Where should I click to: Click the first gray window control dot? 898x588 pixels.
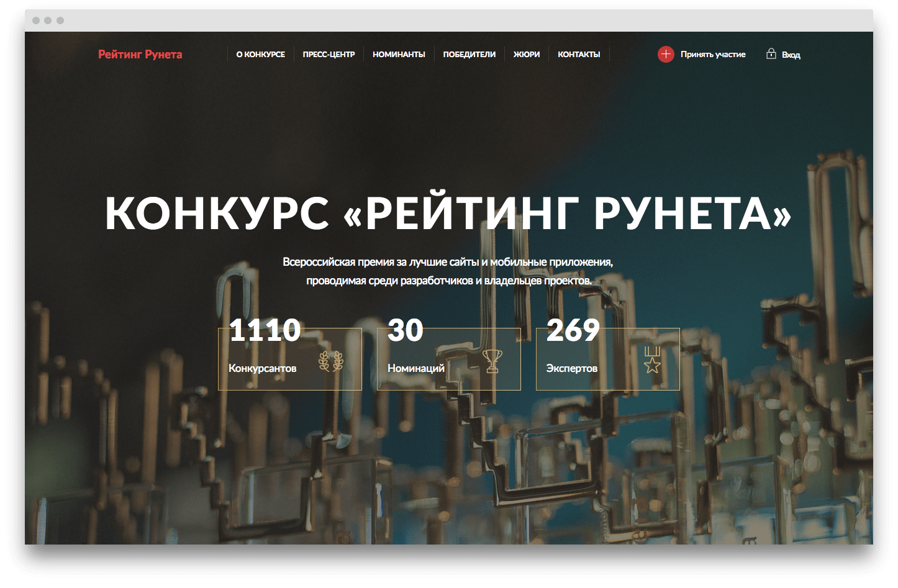36,20
